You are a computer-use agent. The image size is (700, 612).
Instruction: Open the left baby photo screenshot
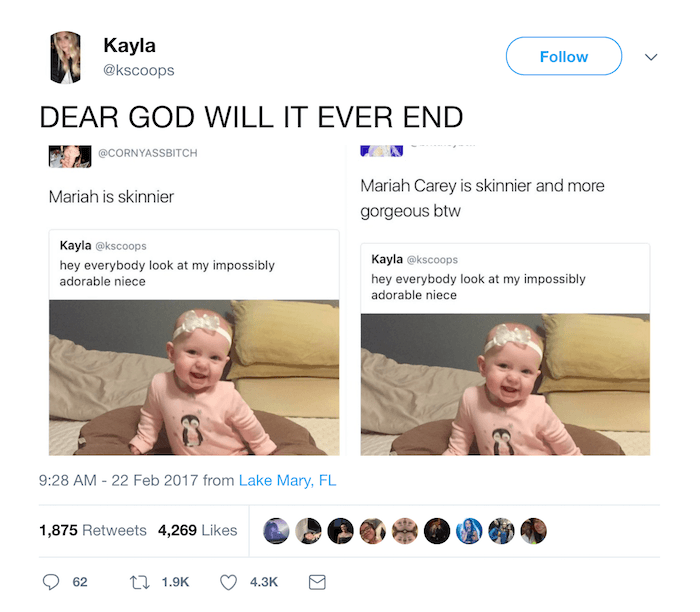click(194, 378)
